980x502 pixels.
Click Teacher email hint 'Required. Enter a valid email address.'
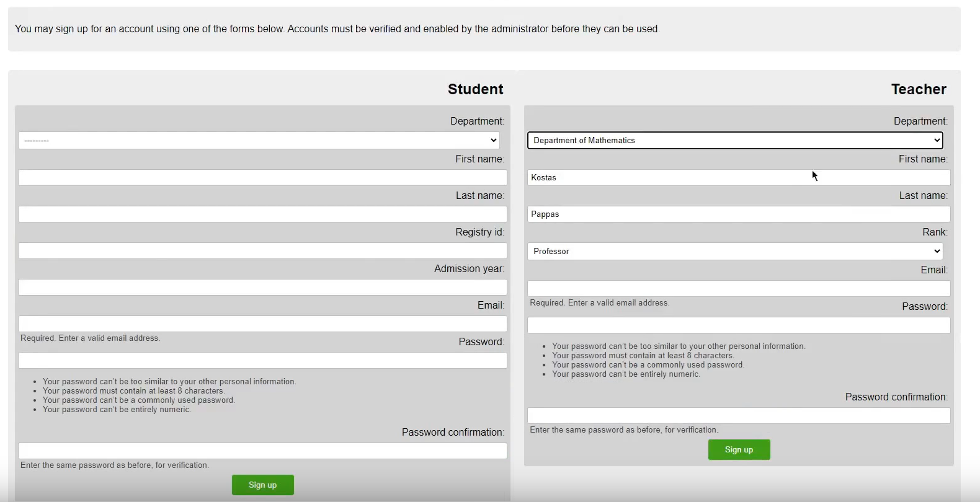[600, 302]
